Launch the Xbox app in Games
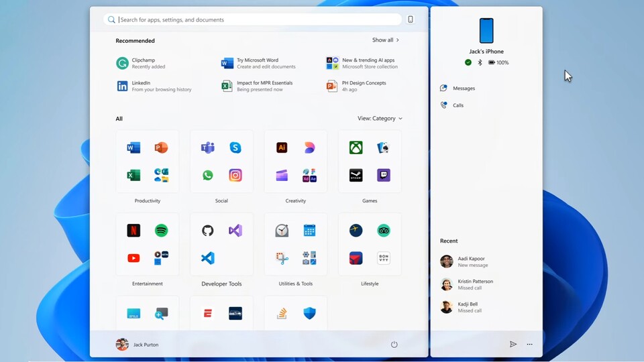The height and width of the screenshot is (362, 644). [x=356, y=147]
